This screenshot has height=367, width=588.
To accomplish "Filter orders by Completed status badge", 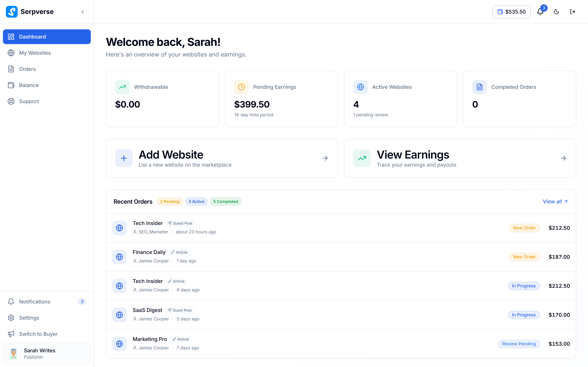I will click(x=226, y=201).
